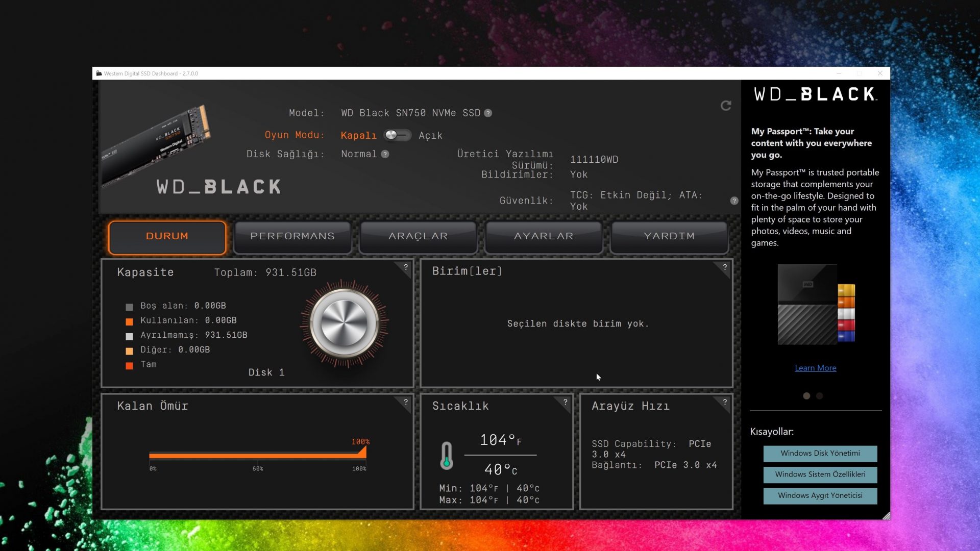Open the Sıcaklık panel help icon
Screen dimensions: 980x551
pyautogui.click(x=565, y=401)
